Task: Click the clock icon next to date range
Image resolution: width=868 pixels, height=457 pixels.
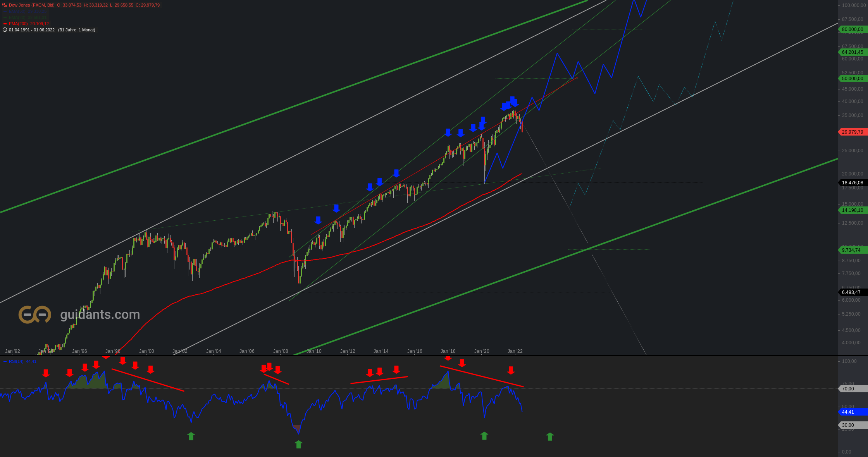Action: coord(5,30)
